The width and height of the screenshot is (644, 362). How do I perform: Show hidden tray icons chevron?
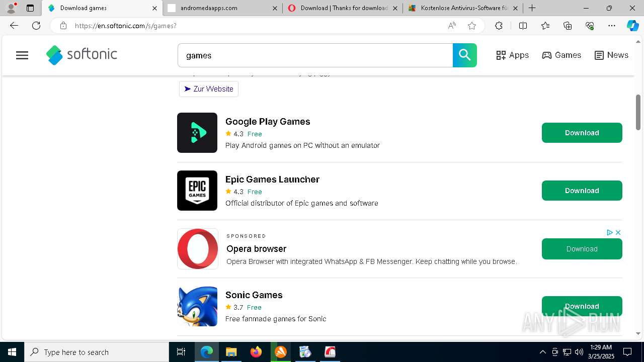coord(542,352)
